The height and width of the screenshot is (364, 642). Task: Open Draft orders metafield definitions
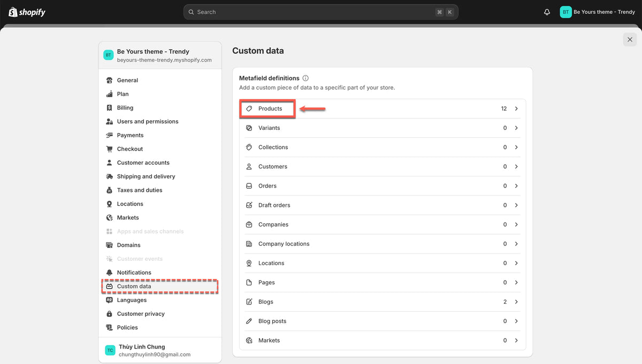(x=383, y=205)
